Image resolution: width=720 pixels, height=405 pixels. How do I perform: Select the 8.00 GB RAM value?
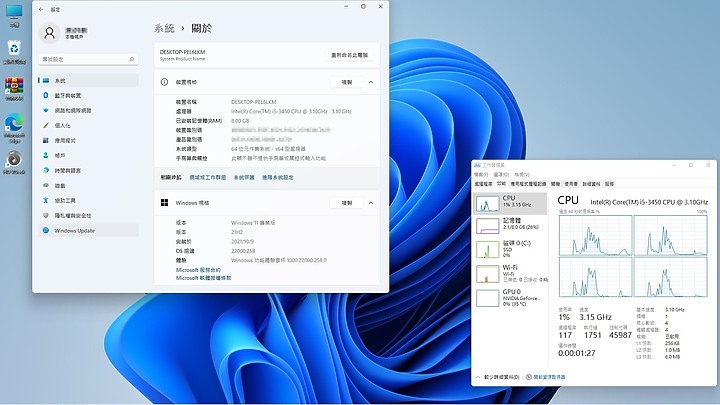click(240, 121)
